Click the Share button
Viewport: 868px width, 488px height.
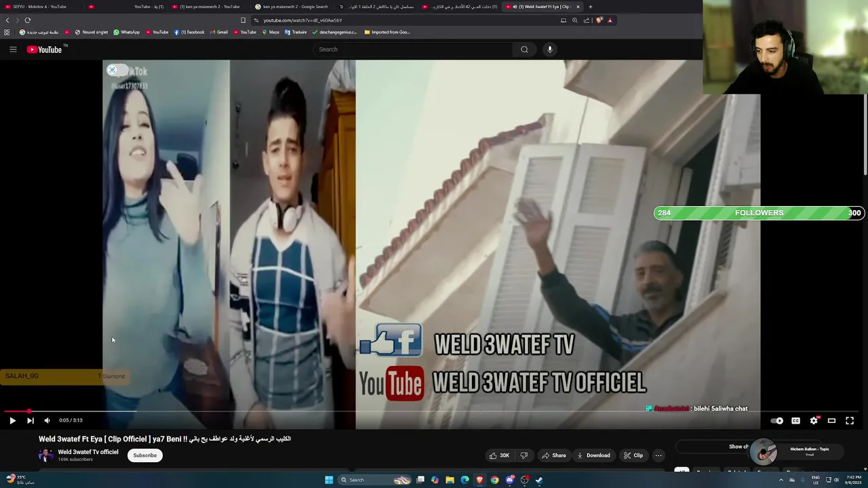[x=553, y=455]
